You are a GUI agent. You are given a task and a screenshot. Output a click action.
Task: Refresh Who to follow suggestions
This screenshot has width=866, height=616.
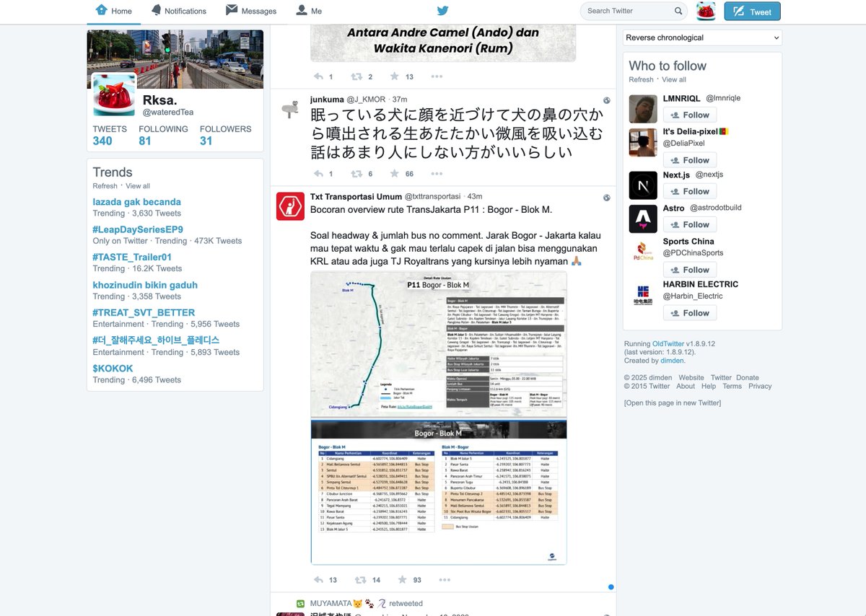[x=641, y=79]
